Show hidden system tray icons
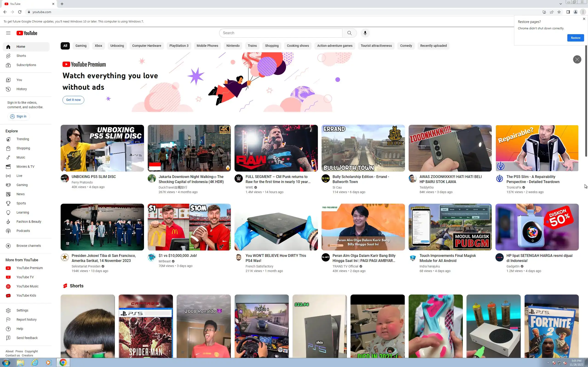This screenshot has height=367, width=588. pyautogui.click(x=548, y=363)
